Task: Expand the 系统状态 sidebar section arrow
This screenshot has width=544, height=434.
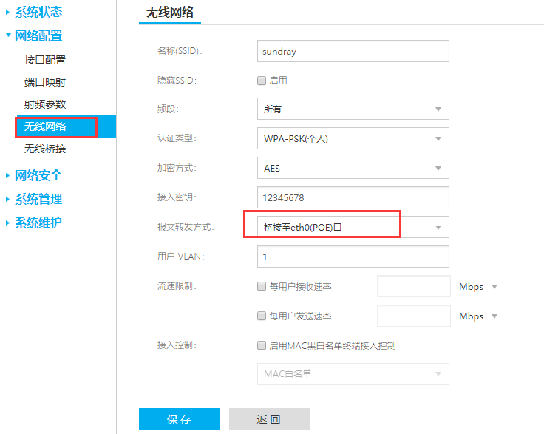Action: click(8, 12)
